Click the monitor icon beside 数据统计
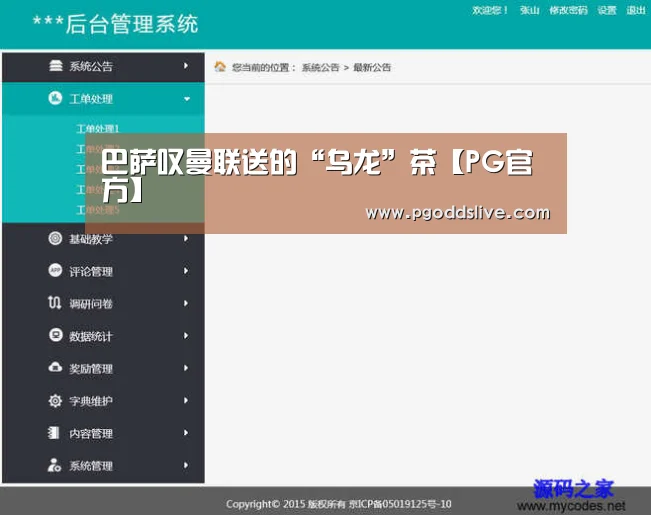 click(x=55, y=335)
